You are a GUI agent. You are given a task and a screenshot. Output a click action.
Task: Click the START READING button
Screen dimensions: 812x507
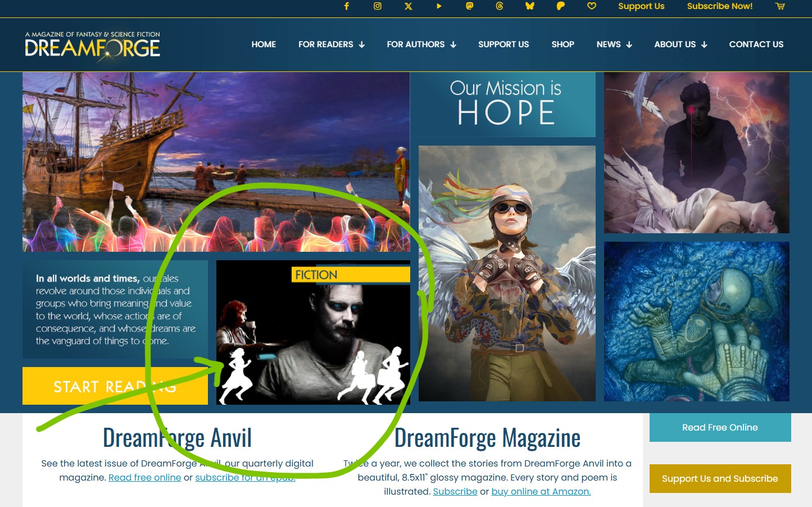tap(115, 386)
